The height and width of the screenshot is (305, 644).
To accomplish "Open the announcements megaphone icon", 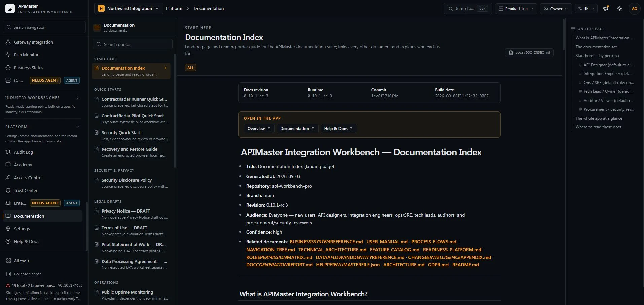I will (x=606, y=9).
